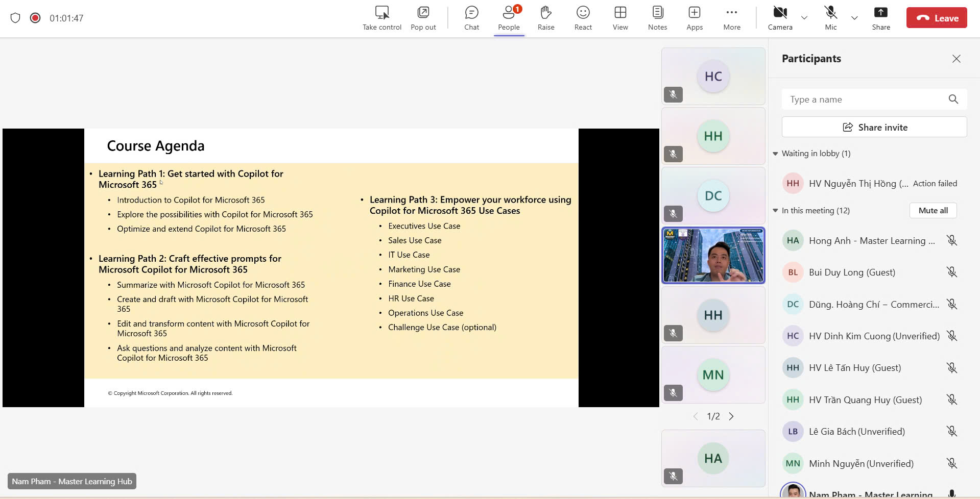
Task: Select the MN video tile
Action: 713,375
